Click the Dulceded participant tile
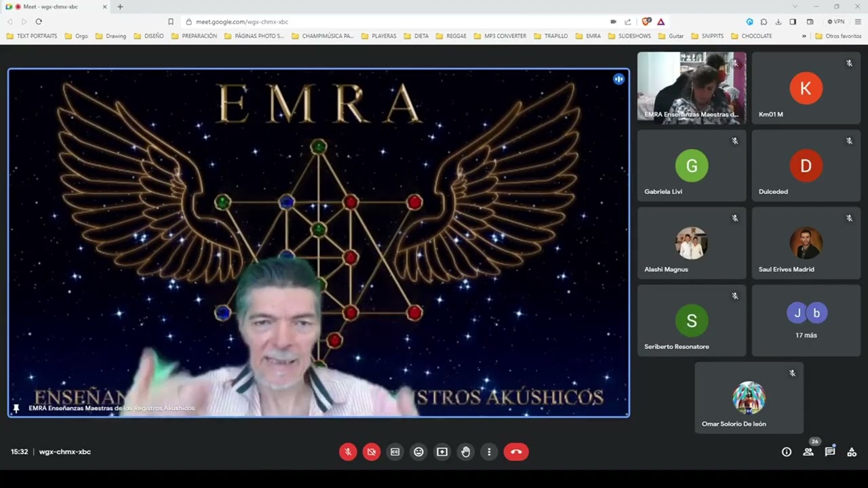 [x=806, y=165]
